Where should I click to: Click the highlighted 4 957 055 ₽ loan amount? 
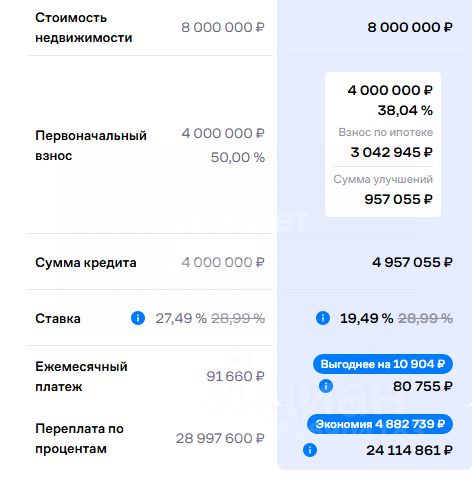[412, 262]
